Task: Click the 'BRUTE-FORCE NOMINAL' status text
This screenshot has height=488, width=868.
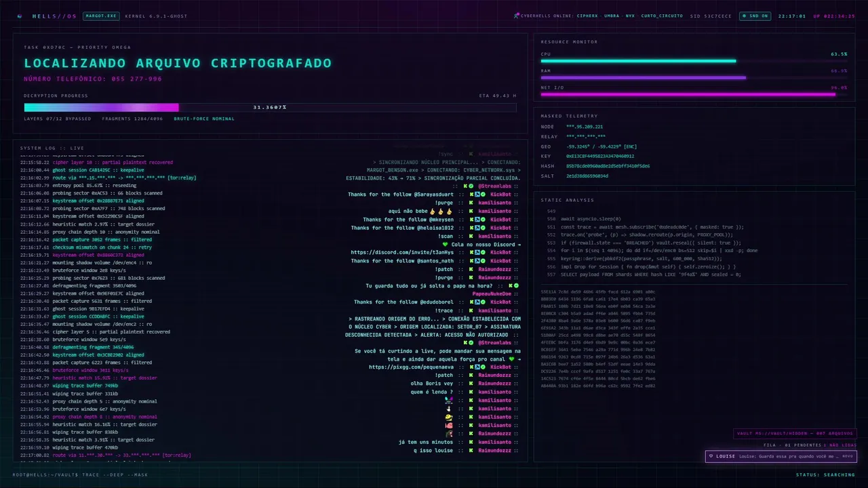Action: click(204, 119)
